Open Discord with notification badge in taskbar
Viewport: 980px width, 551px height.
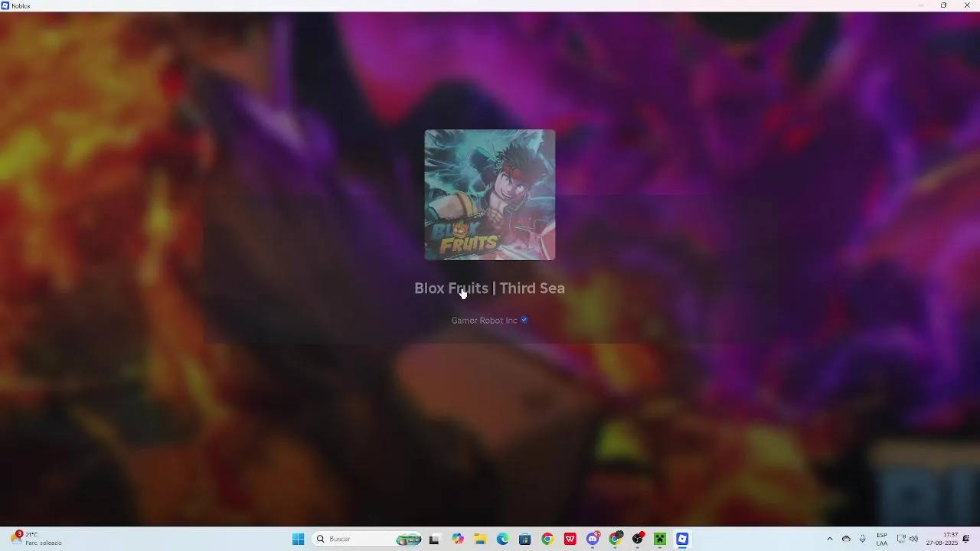(593, 539)
